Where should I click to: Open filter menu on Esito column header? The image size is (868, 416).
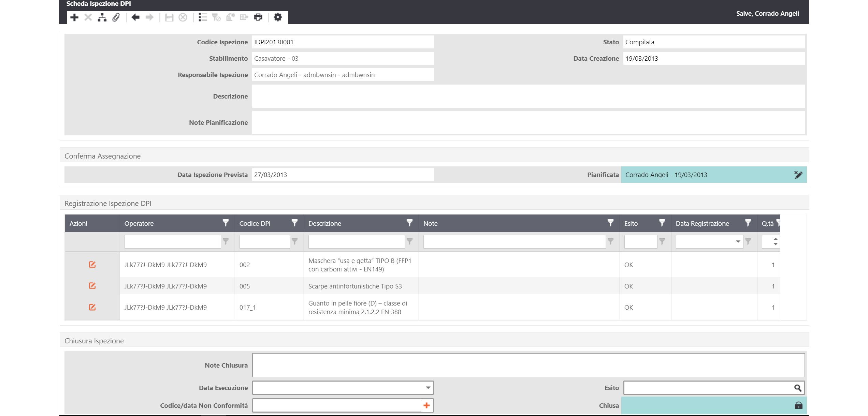point(662,223)
